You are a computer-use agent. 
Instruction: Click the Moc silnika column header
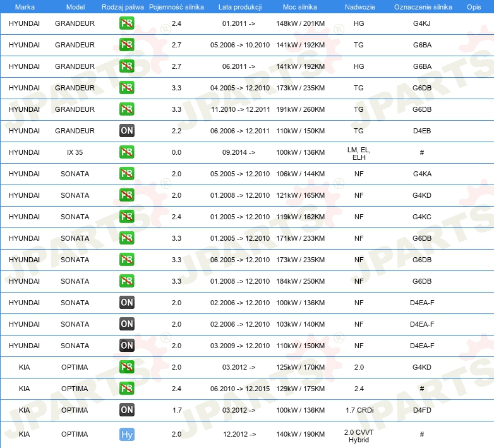[300, 7]
